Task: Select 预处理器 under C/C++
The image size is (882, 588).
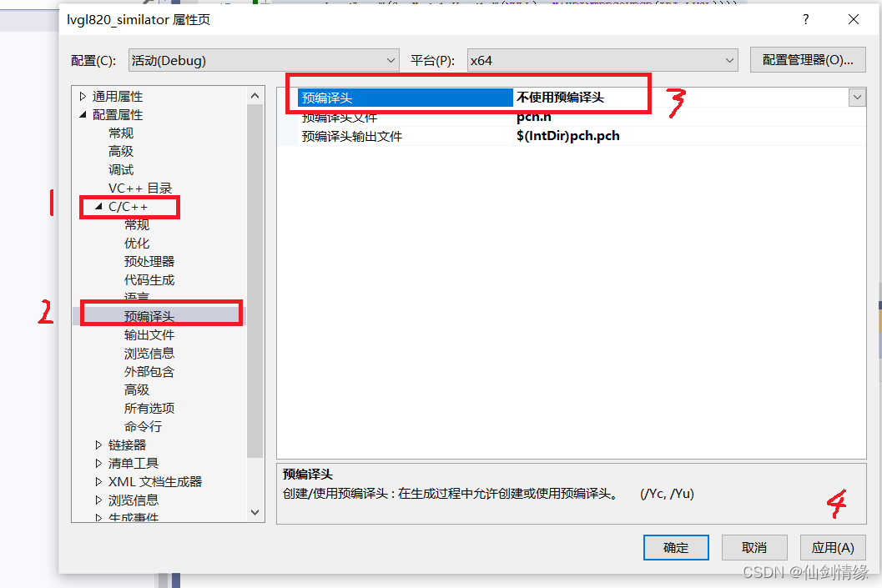Action: coord(149,261)
